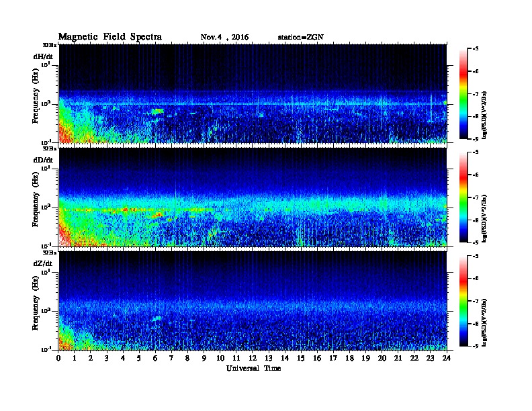
Task: Click the -7 value on dD/dt color scale
Action: tap(476, 197)
